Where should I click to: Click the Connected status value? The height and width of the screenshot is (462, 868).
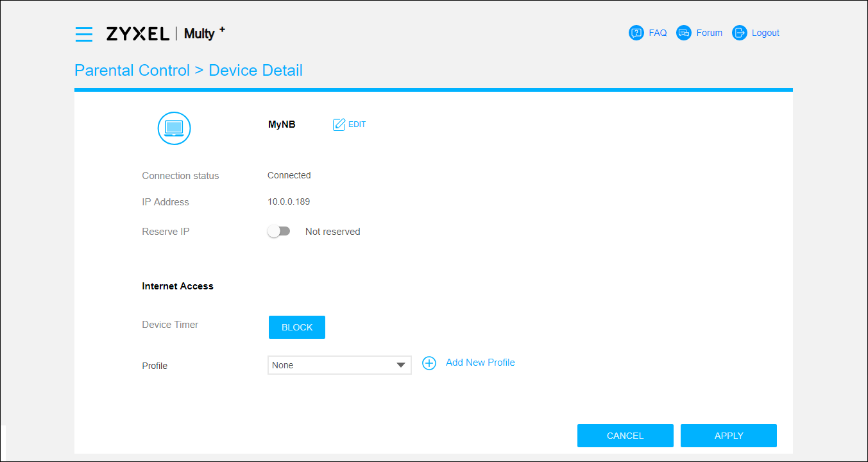click(x=289, y=175)
